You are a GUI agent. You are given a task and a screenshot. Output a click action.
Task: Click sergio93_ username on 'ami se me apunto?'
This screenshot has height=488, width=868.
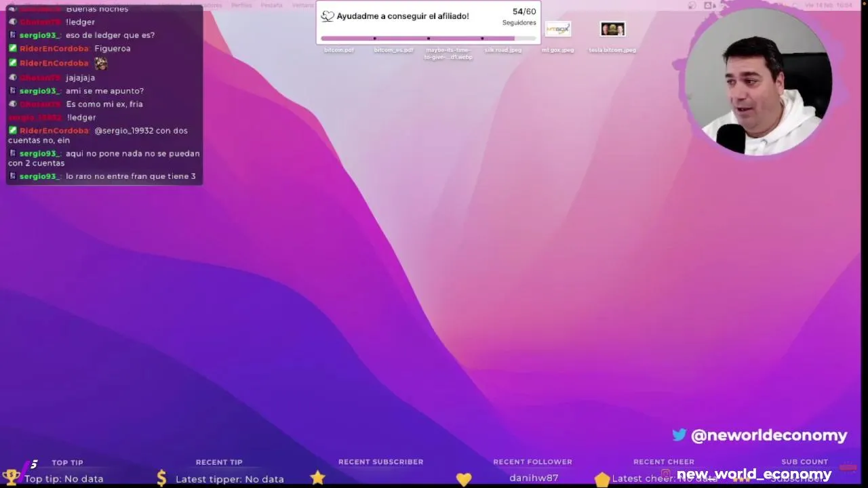click(x=40, y=91)
